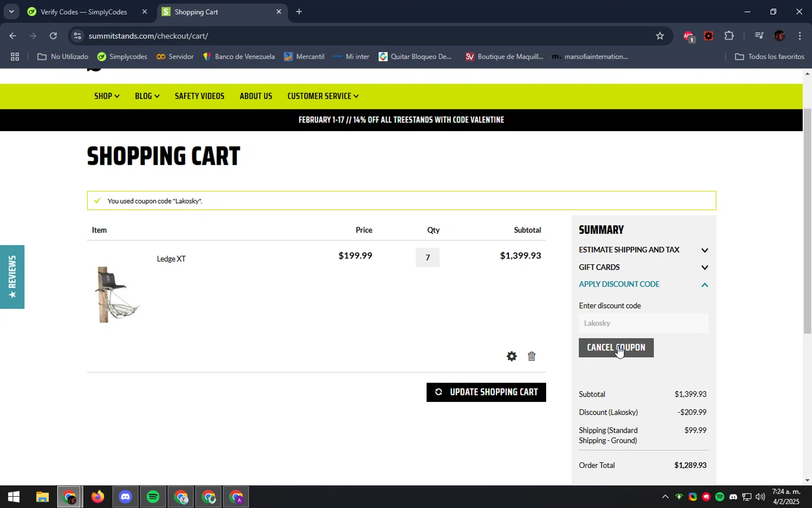
Task: Open a new browser tab
Action: 299,11
